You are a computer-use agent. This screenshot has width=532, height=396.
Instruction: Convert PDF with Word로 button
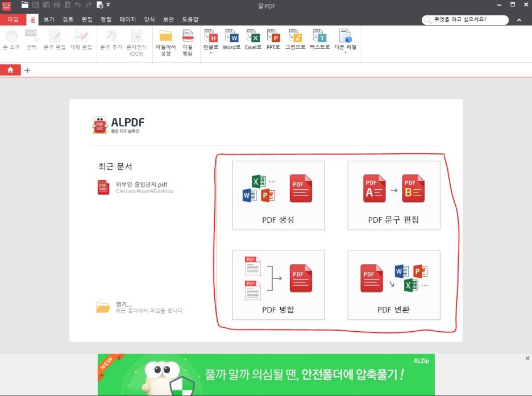point(231,40)
